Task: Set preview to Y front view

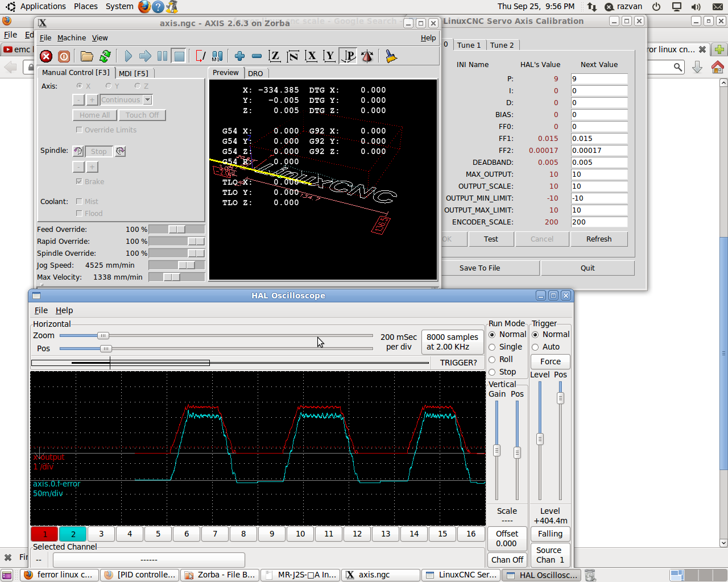Action: pos(329,56)
